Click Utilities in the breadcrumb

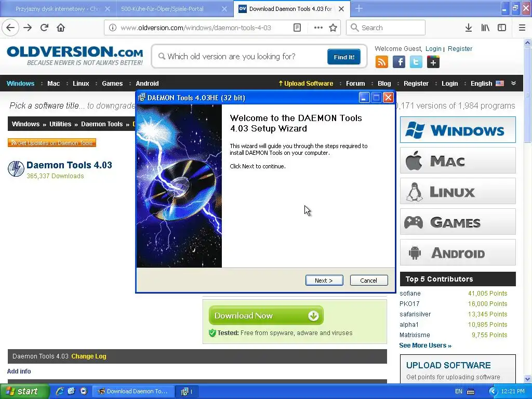60,124
